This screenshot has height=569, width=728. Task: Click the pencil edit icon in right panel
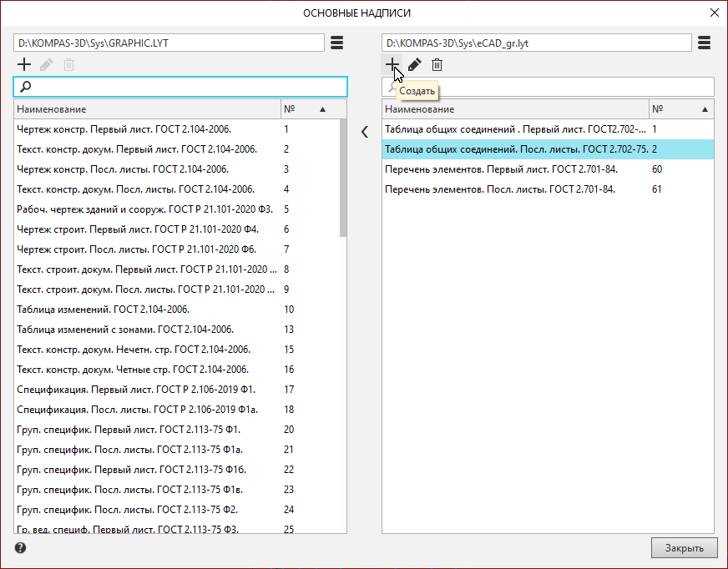point(414,64)
